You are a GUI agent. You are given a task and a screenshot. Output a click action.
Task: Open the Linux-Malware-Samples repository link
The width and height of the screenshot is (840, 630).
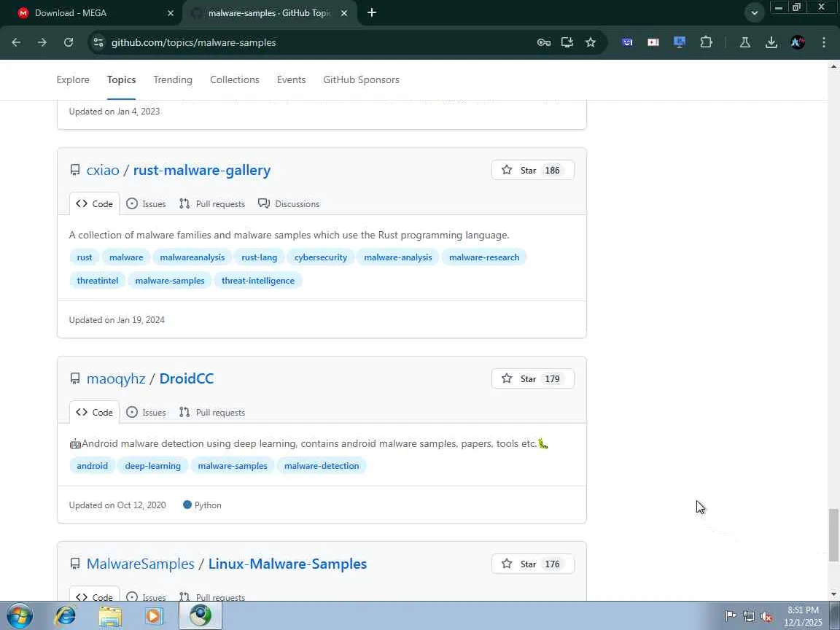[x=288, y=564]
